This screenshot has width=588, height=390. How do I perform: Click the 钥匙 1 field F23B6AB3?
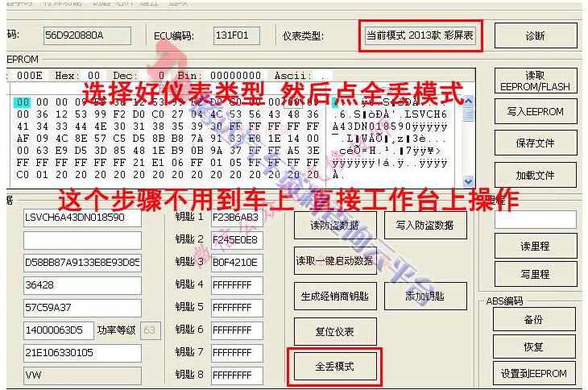pos(237,218)
